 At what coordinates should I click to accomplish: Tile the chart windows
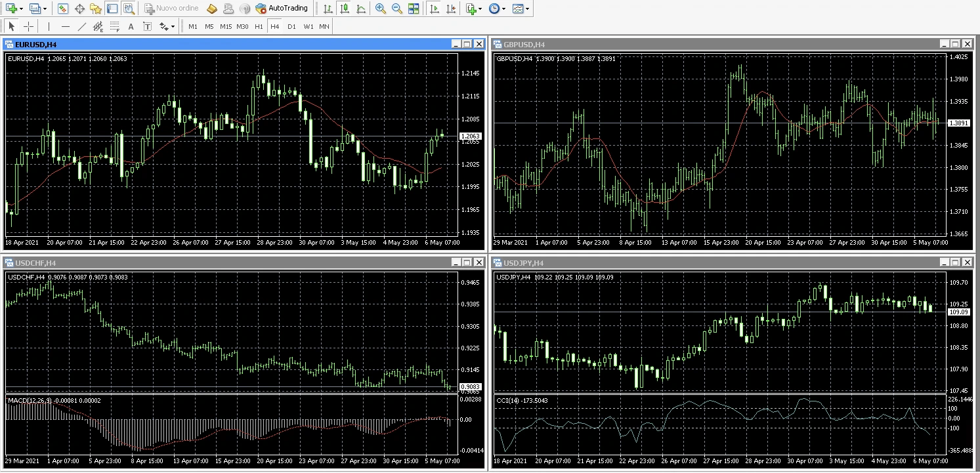[414, 8]
